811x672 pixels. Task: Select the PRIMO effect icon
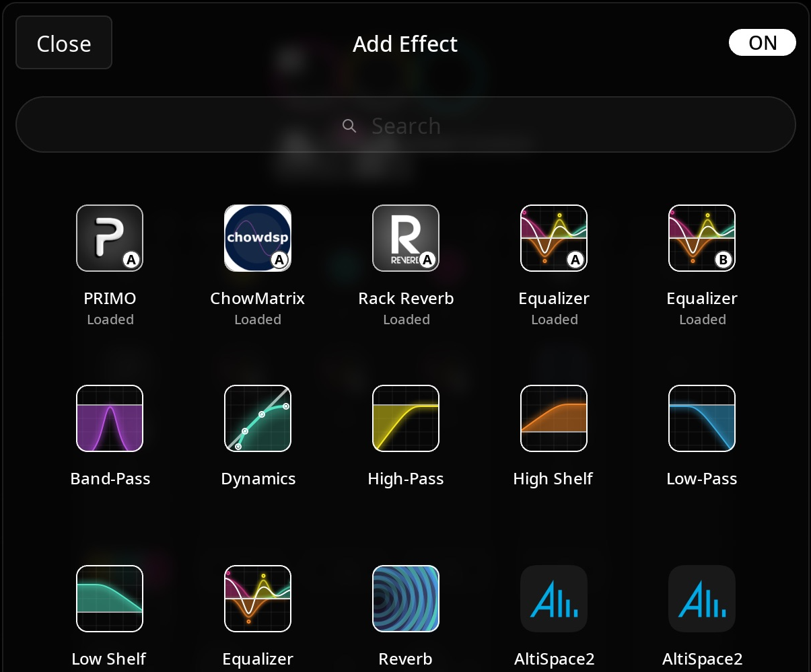pos(109,237)
